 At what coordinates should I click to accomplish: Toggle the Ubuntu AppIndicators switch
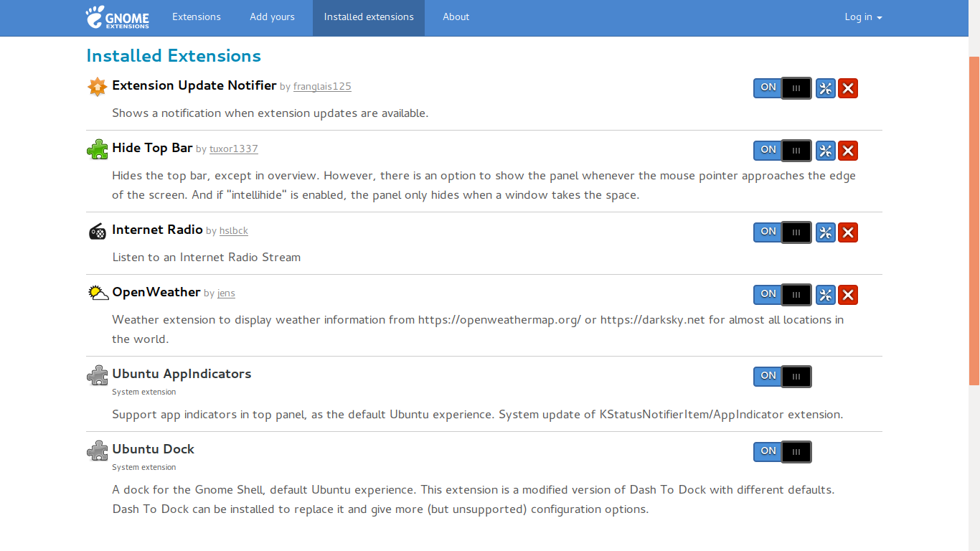783,377
